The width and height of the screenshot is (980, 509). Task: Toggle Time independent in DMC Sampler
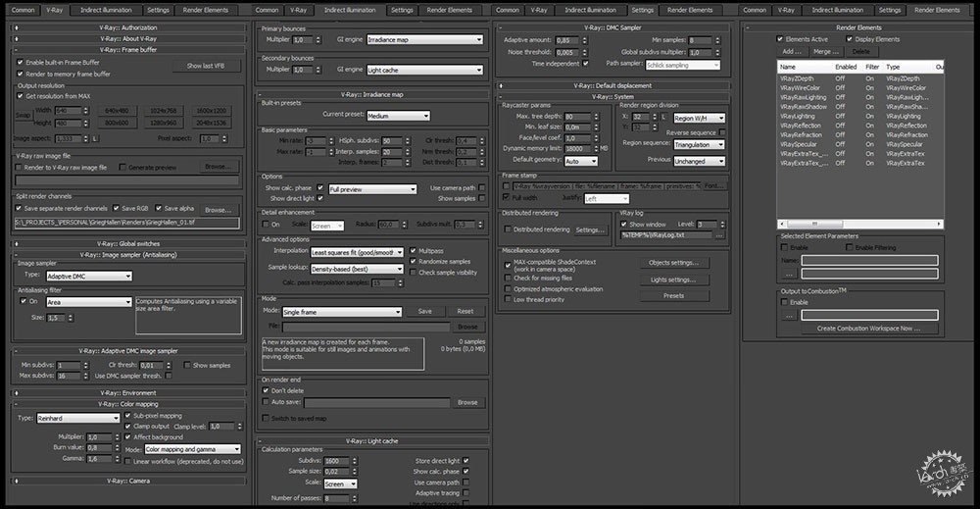[586, 64]
